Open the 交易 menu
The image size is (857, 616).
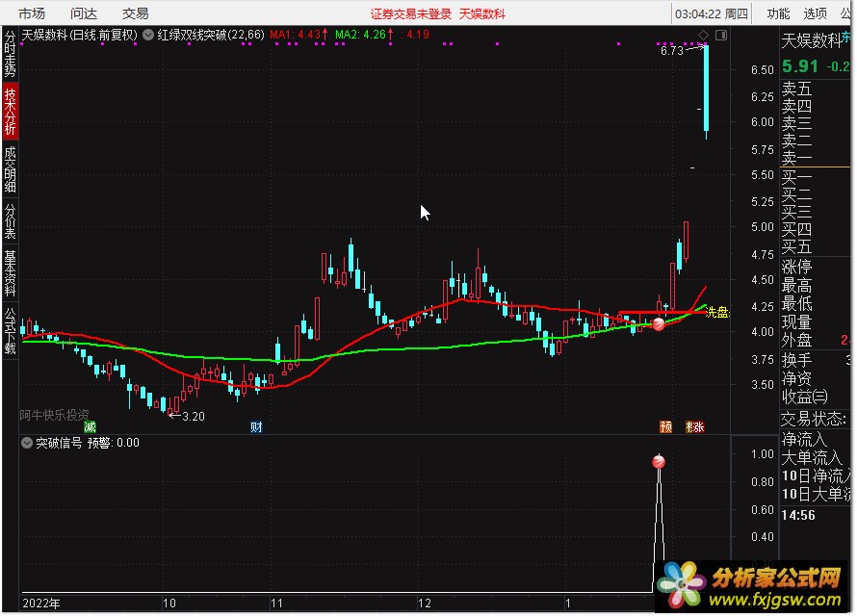point(135,13)
